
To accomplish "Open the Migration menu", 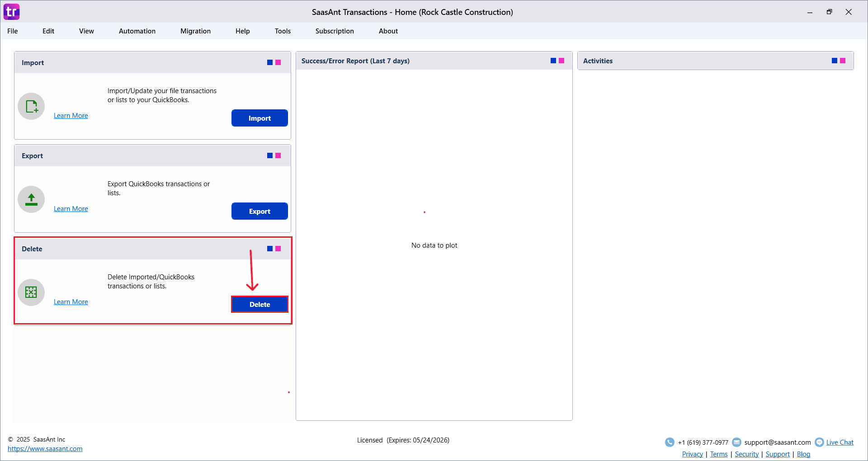I will [x=195, y=31].
